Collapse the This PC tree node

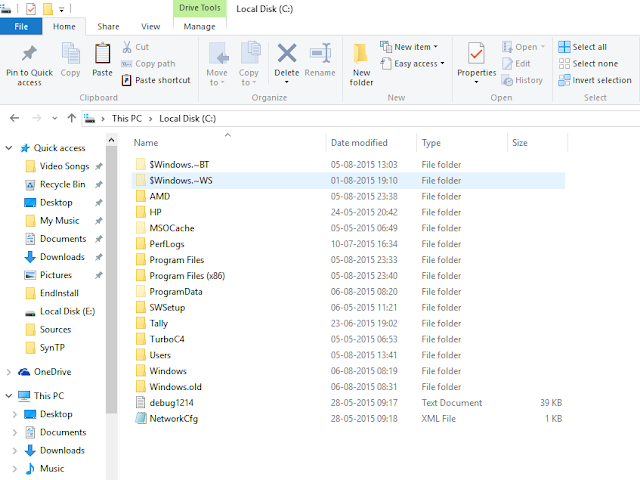click(x=9, y=396)
